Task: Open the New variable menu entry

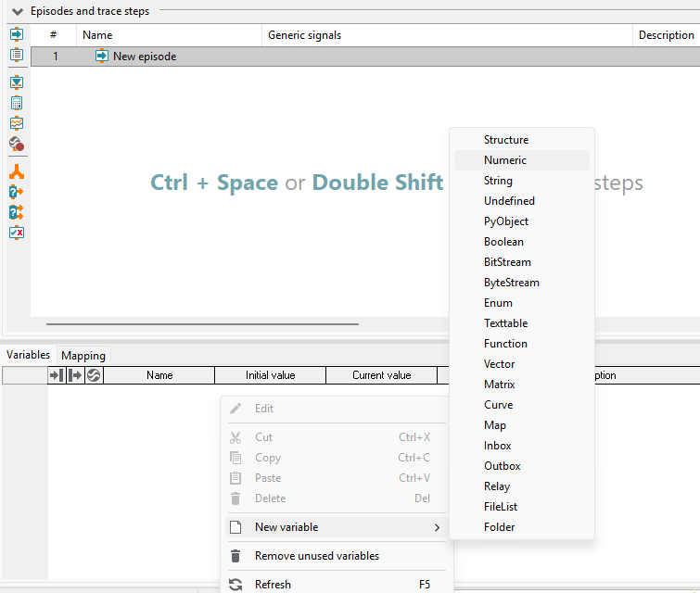Action: (337, 527)
